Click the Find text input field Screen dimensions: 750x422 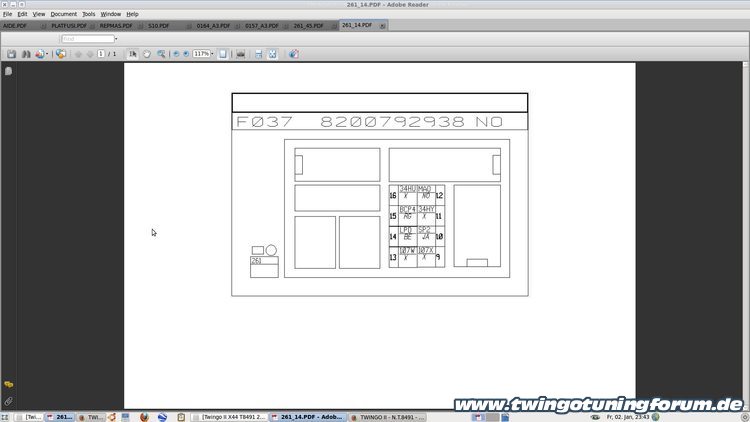[88, 39]
